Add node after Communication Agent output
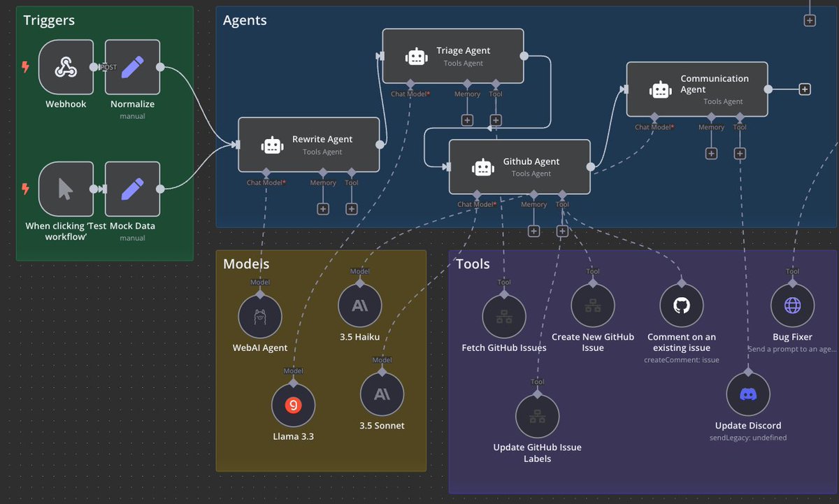839x504 pixels. pos(805,89)
